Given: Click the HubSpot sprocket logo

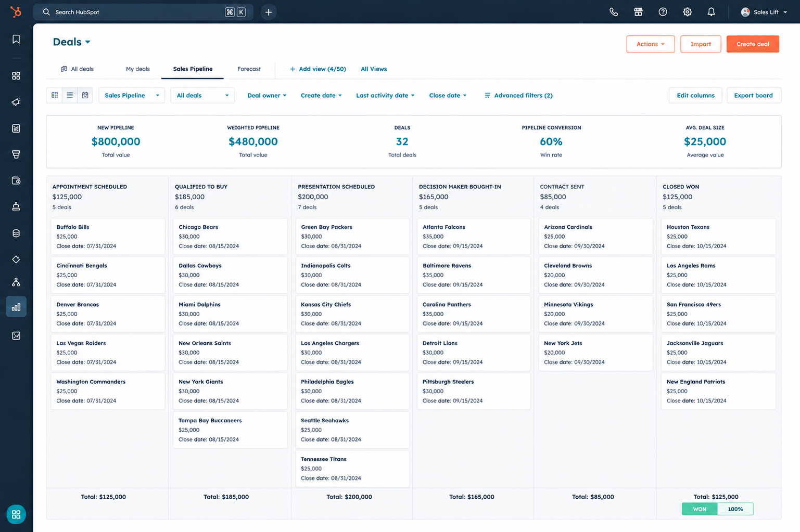Looking at the screenshot, I should pyautogui.click(x=16, y=11).
